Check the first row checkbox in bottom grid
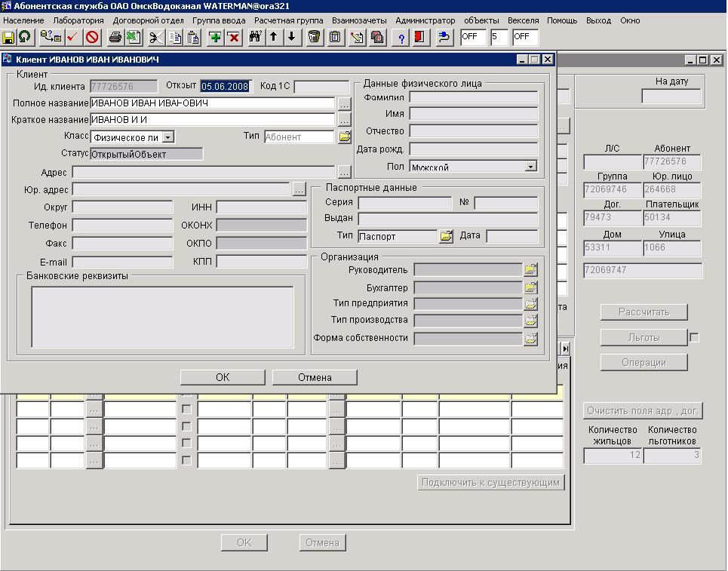728x571 pixels. (187, 409)
